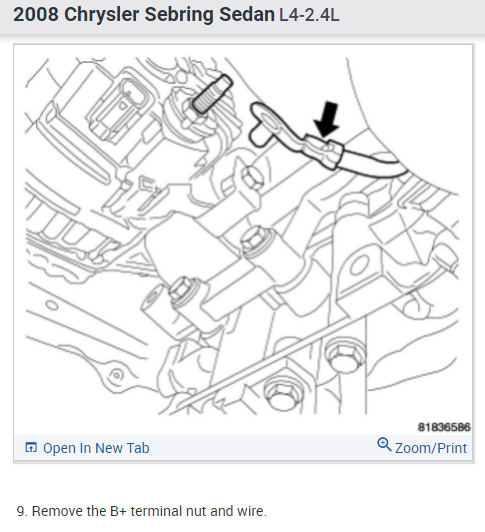The image size is (485, 532).
Task: Click the lower left starter mounting bolt
Action: coord(183,290)
